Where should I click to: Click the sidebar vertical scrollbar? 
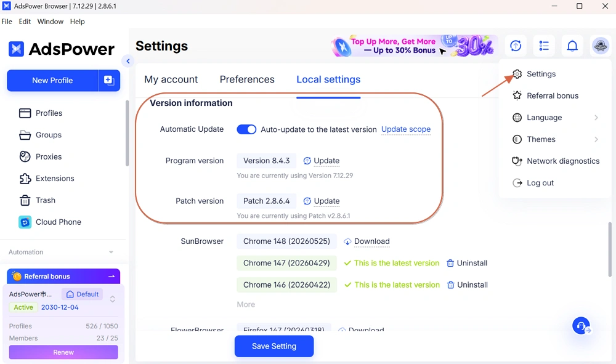click(x=127, y=134)
